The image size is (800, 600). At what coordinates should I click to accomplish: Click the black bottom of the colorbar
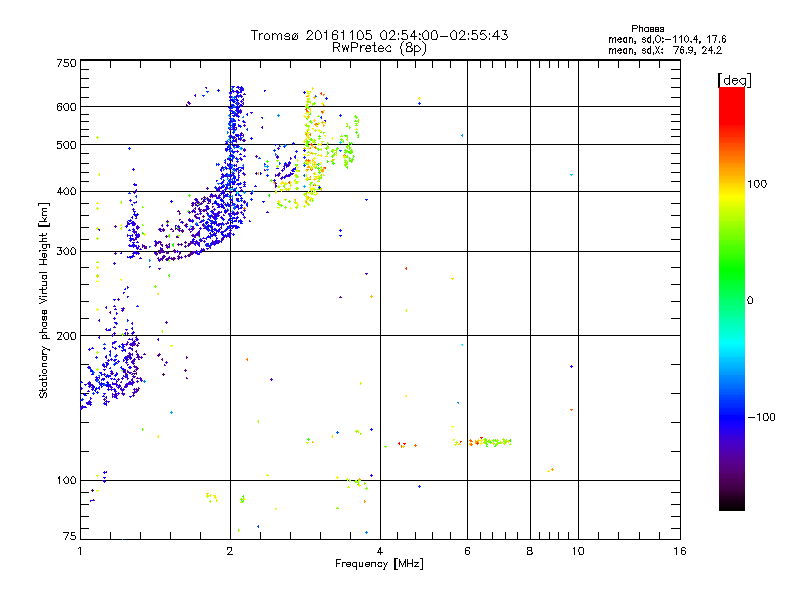(x=732, y=503)
